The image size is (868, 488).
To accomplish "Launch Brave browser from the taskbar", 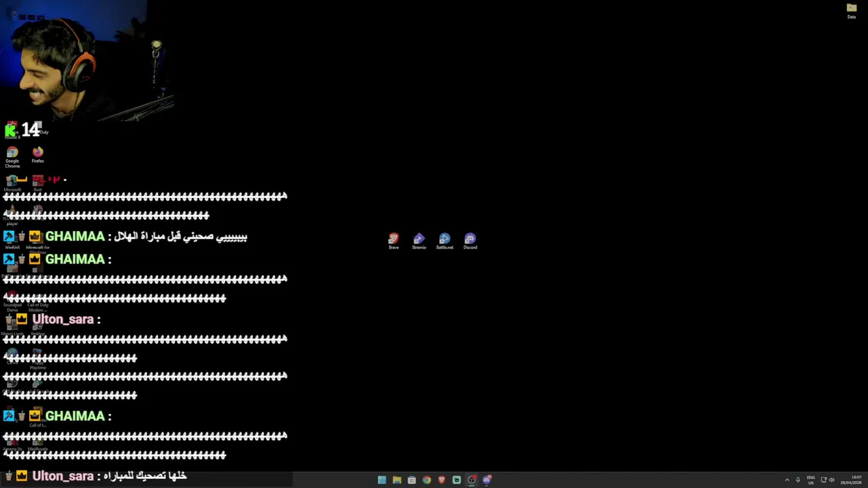I will click(x=441, y=480).
